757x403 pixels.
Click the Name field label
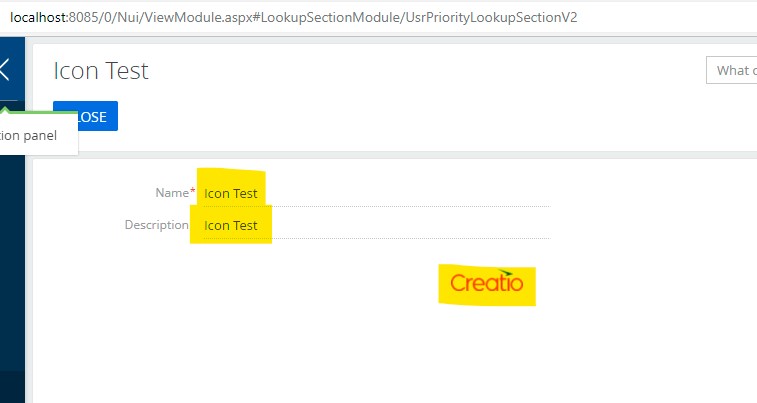point(172,193)
